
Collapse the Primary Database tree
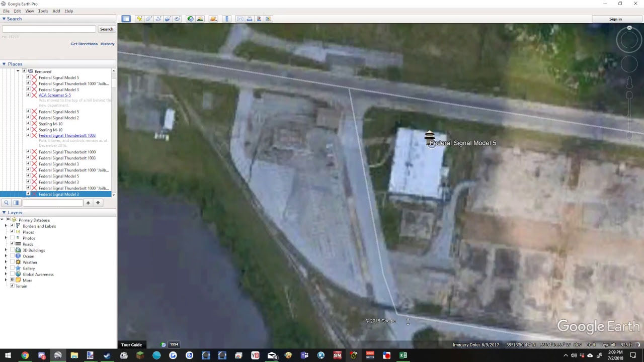click(x=2, y=220)
